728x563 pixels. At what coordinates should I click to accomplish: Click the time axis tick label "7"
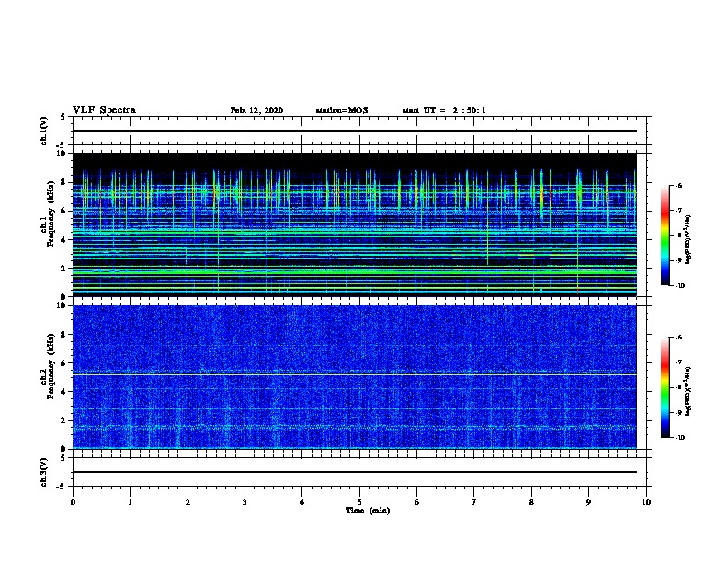click(x=474, y=502)
